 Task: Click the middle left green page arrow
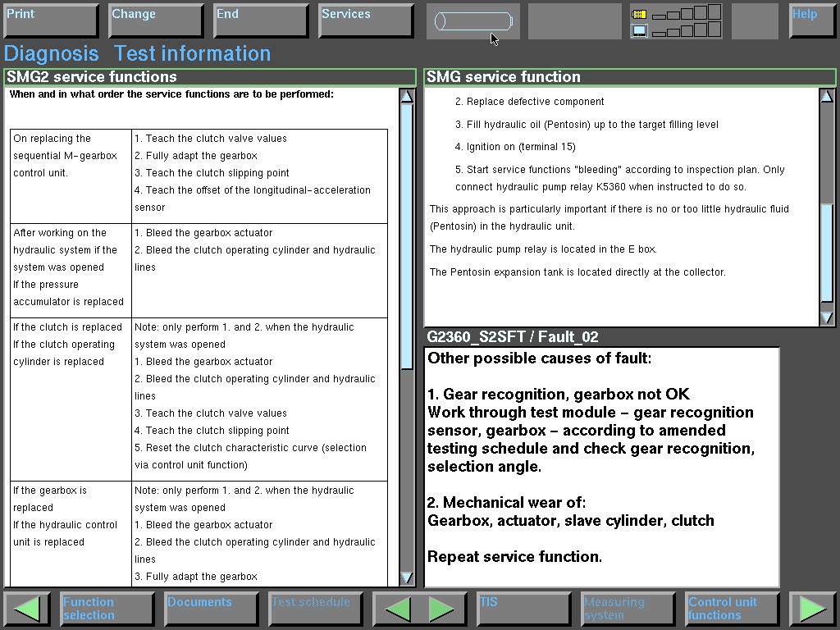(x=398, y=609)
